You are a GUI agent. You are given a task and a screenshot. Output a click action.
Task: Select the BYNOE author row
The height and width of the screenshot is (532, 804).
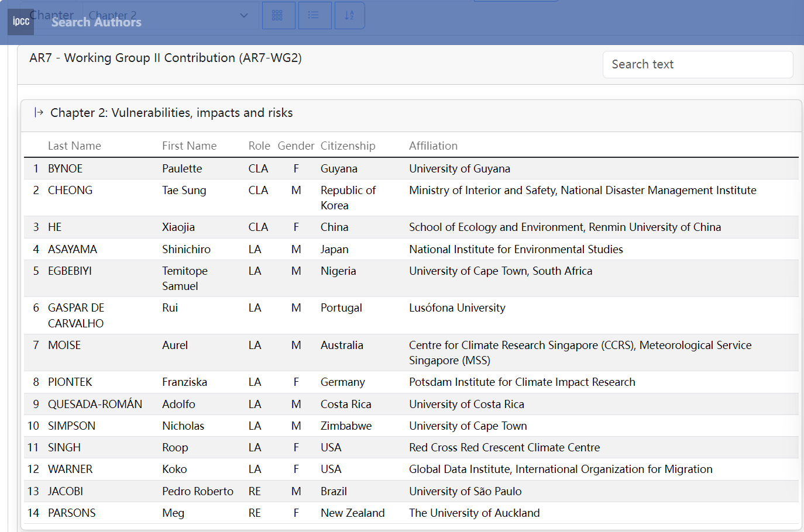pos(65,169)
